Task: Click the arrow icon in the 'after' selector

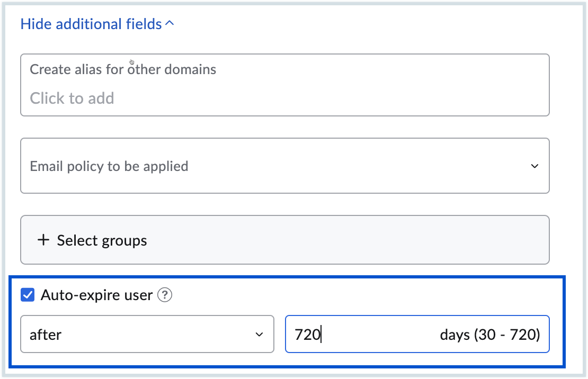Action: coord(259,335)
